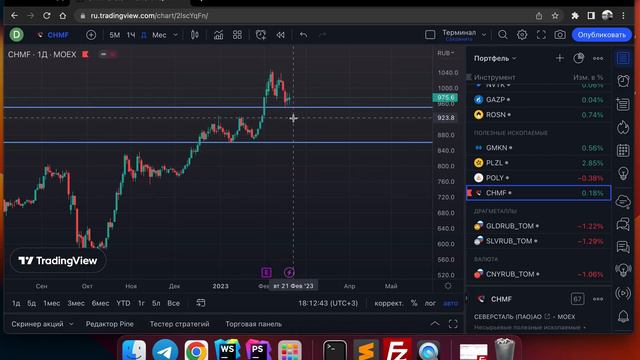Set date range to 6мес
Image resolution: width=640 pixels, height=360 pixels.
pos(100,303)
